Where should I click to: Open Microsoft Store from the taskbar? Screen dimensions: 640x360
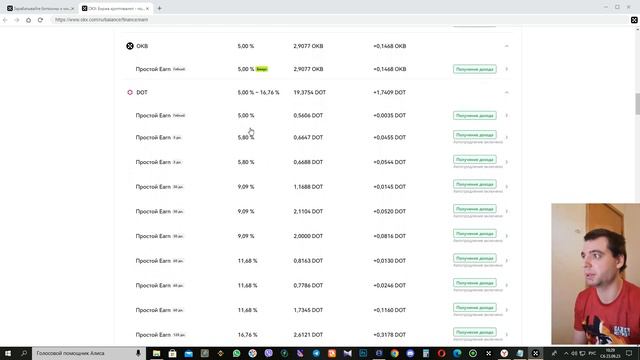172,353
